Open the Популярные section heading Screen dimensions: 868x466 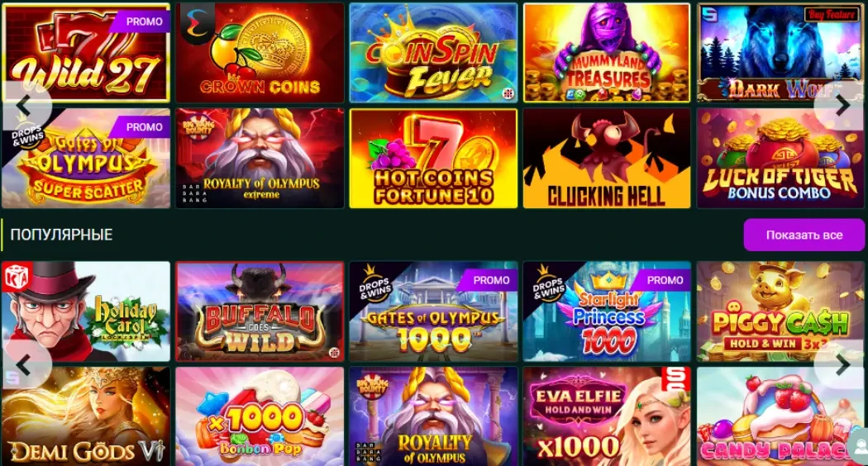point(61,235)
